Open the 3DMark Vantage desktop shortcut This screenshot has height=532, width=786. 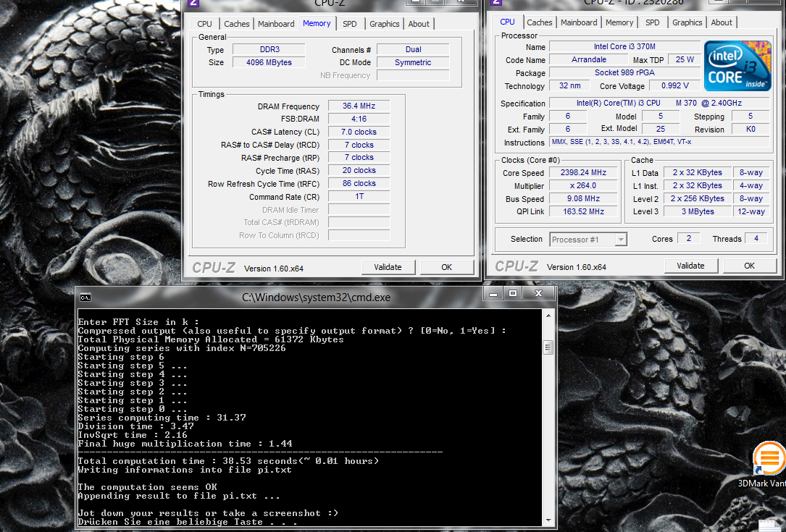769,464
